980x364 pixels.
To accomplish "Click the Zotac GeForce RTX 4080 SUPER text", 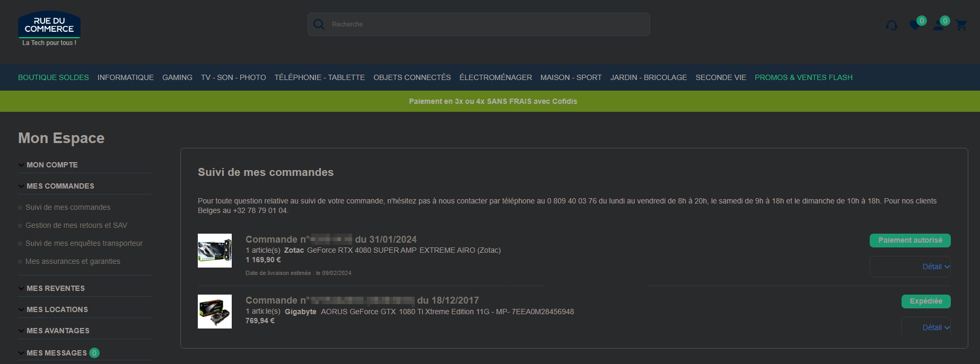I will (392, 250).
